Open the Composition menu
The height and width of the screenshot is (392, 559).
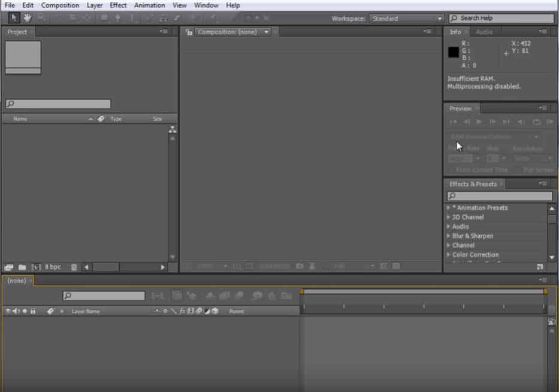tap(60, 5)
